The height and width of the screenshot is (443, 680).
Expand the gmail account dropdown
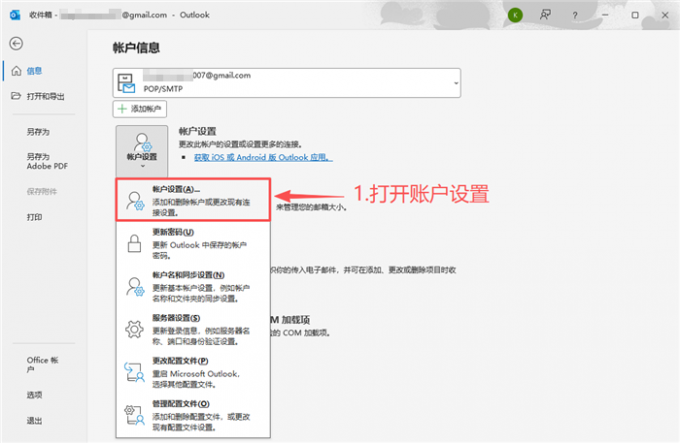click(x=456, y=83)
